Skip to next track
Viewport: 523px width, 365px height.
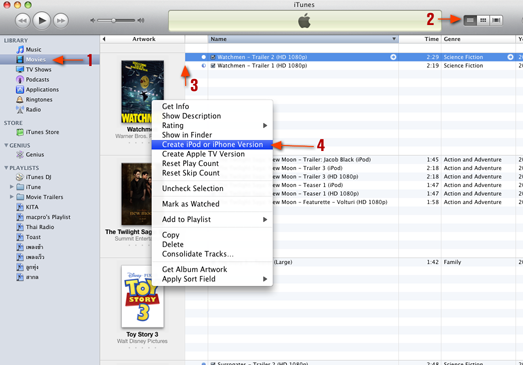(61, 21)
